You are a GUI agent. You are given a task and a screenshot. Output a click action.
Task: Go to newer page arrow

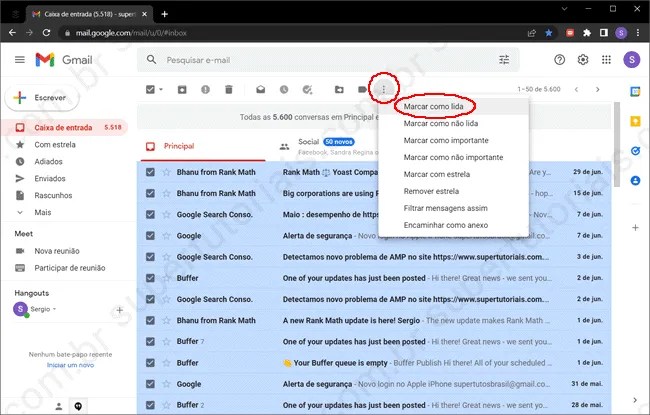[x=576, y=89]
